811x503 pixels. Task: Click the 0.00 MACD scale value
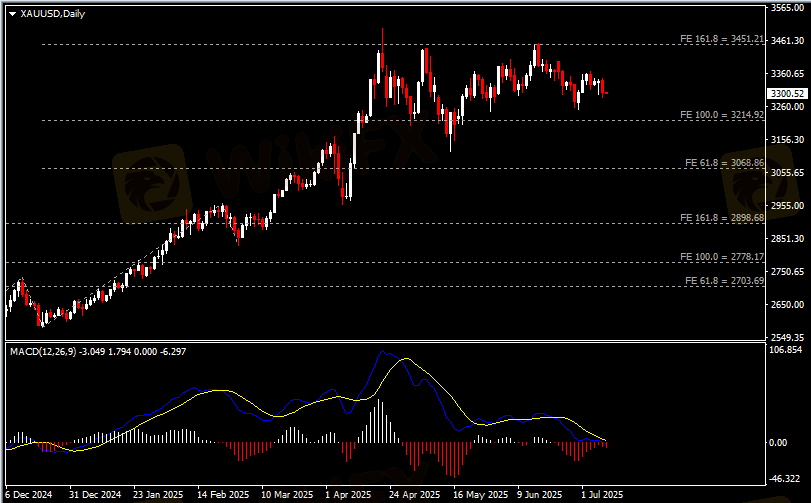(x=778, y=443)
